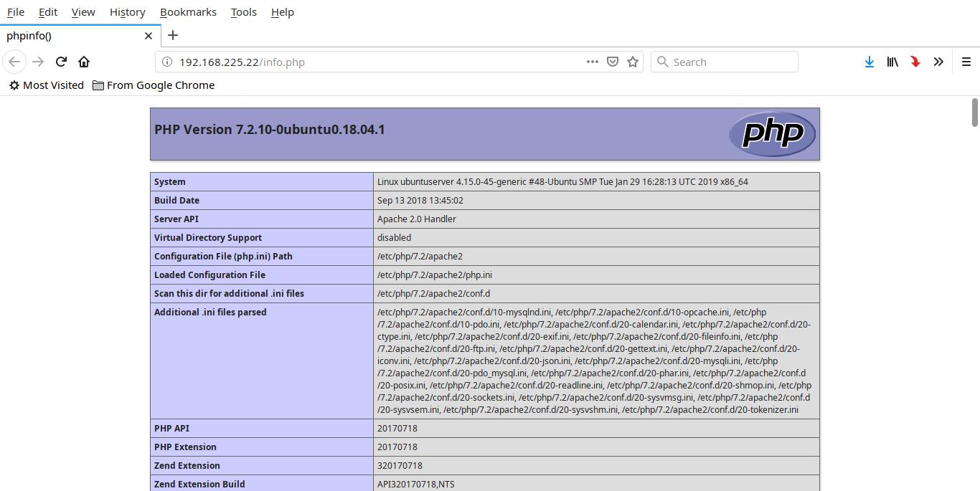
Task: Open the Library icon
Action: click(892, 62)
